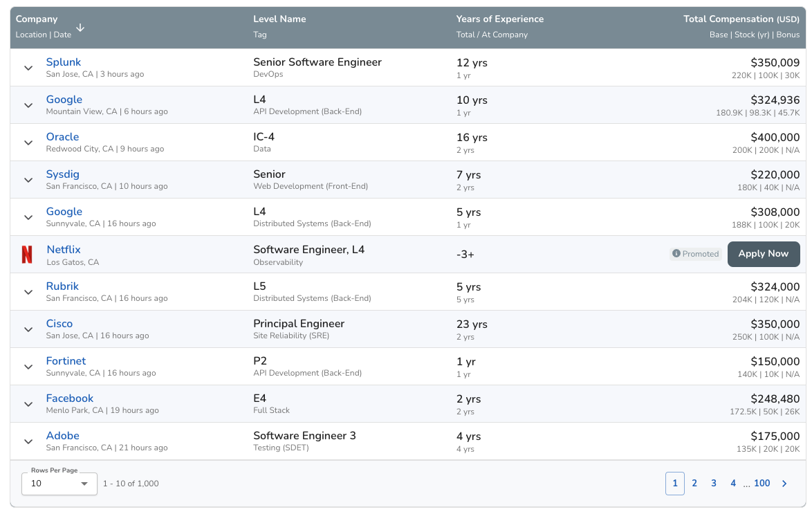Go to page 2
Image resolution: width=812 pixels, height=514 pixels.
click(694, 484)
